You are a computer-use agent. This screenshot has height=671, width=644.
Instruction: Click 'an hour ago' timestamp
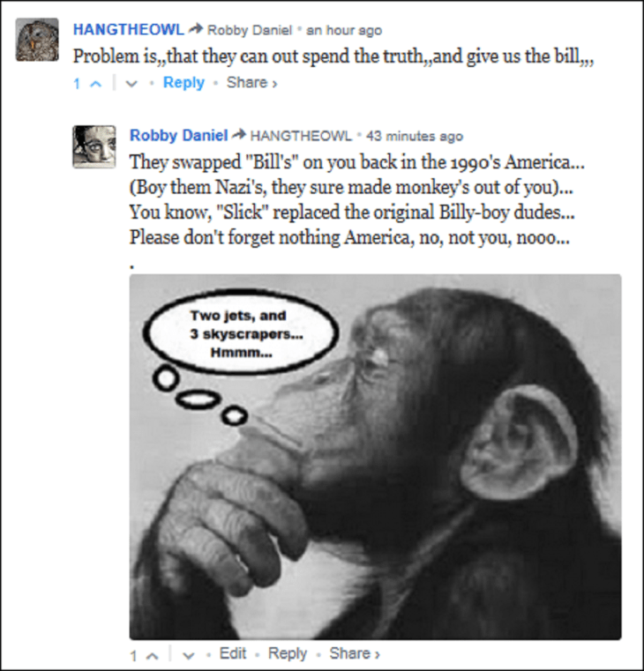tap(344, 30)
